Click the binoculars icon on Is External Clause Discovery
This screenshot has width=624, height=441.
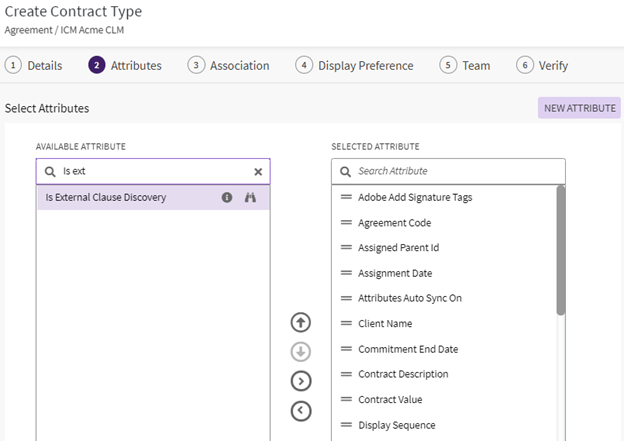tap(251, 198)
